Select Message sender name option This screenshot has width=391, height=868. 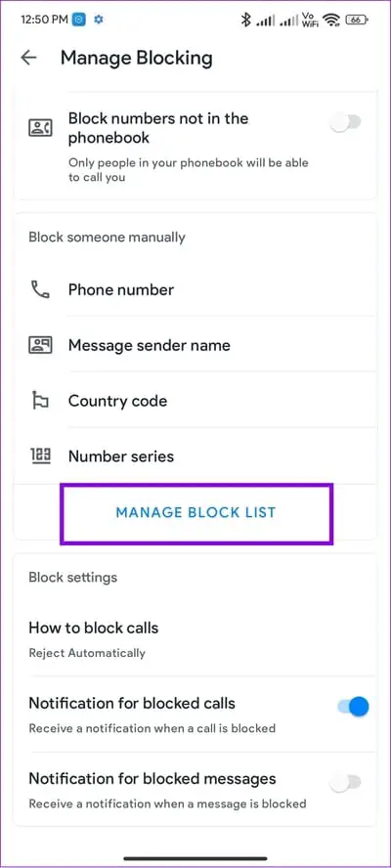click(195, 345)
